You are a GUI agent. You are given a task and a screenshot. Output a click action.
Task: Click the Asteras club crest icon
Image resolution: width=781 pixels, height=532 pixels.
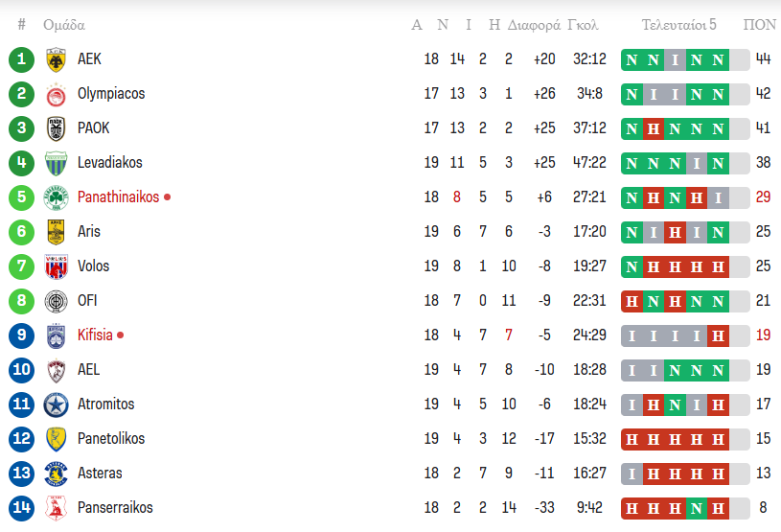click(x=56, y=474)
